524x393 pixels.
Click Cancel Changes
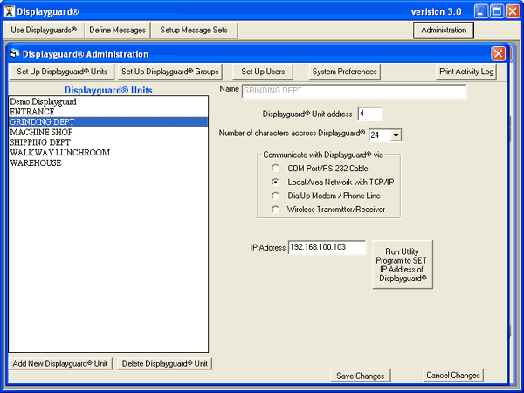453,375
